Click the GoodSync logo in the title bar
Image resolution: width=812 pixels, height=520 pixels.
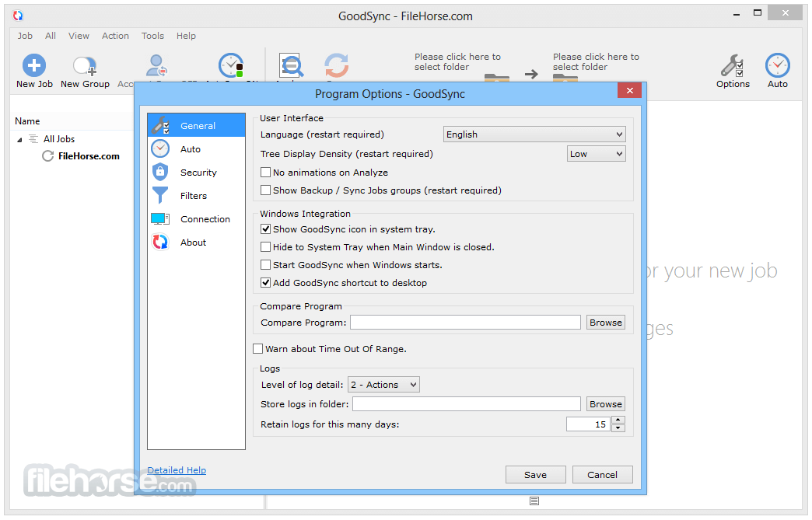18,16
